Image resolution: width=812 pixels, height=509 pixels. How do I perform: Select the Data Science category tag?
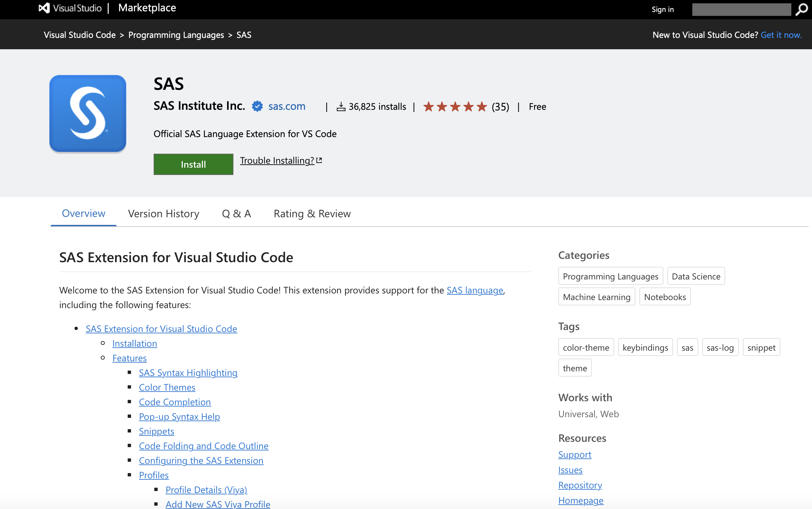coord(696,276)
